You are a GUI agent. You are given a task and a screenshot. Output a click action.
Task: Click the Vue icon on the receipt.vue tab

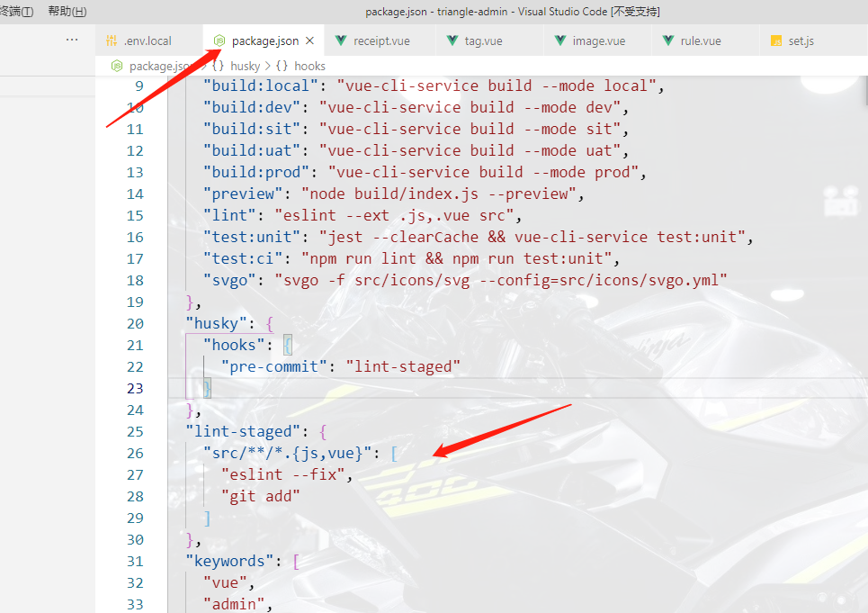tap(342, 40)
